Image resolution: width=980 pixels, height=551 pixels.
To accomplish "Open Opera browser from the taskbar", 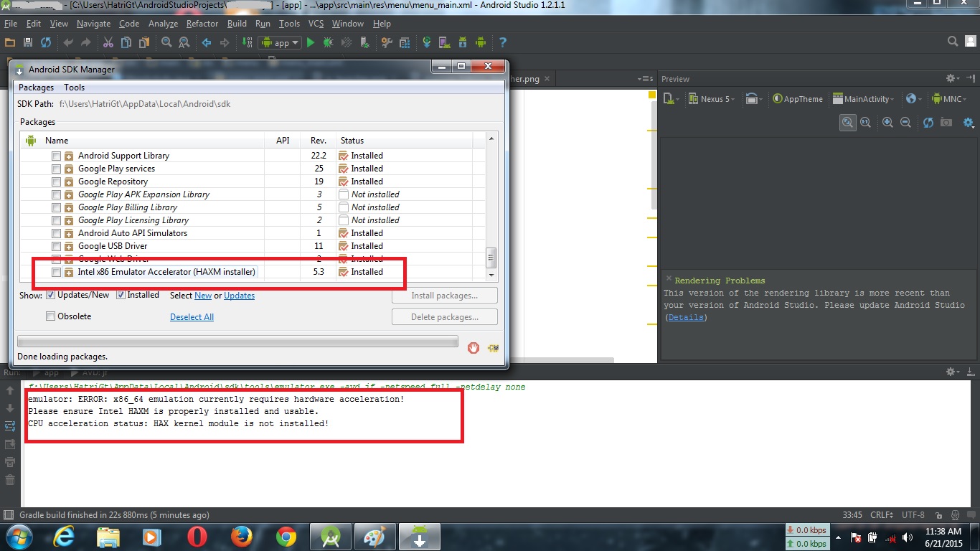I will click(197, 537).
